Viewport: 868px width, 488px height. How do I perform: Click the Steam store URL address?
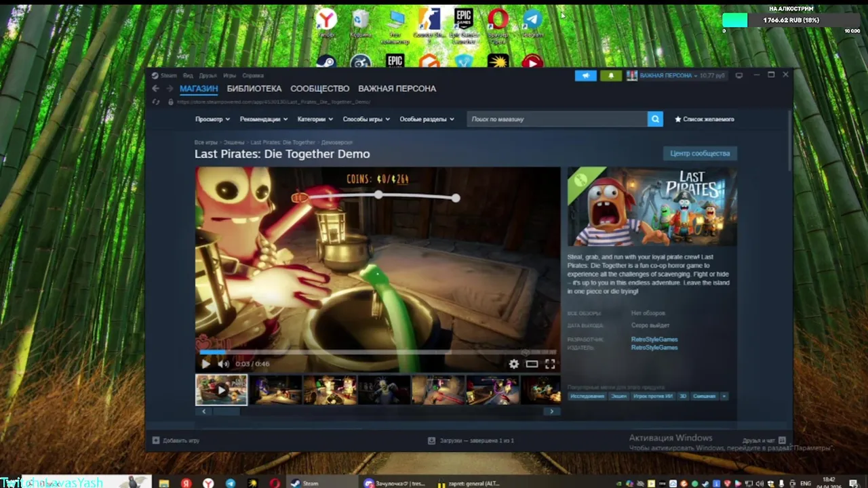click(273, 102)
